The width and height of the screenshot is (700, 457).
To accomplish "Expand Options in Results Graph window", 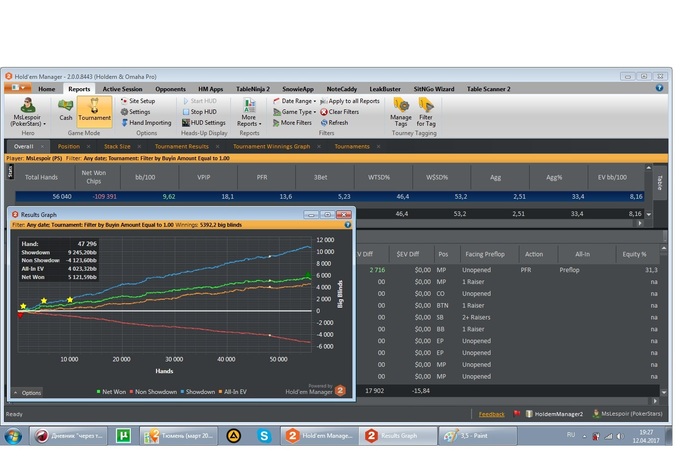I will coord(28,393).
